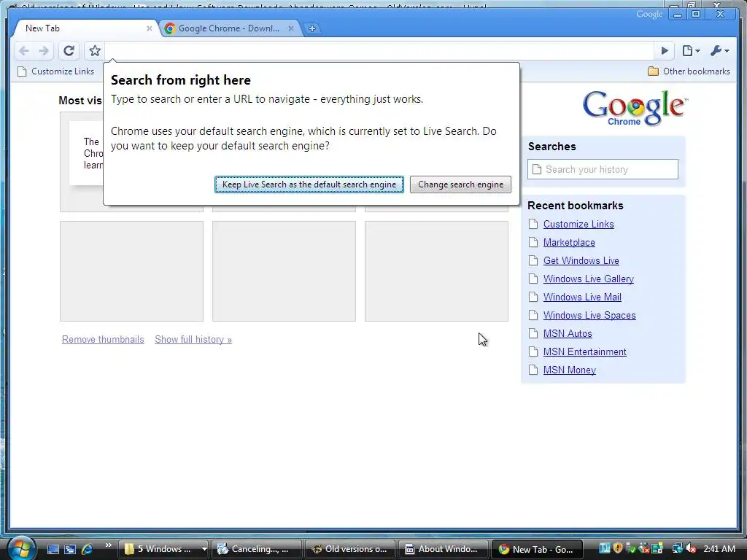Open MSN Autos bookmark
The width and height of the screenshot is (747, 560).
[568, 334]
